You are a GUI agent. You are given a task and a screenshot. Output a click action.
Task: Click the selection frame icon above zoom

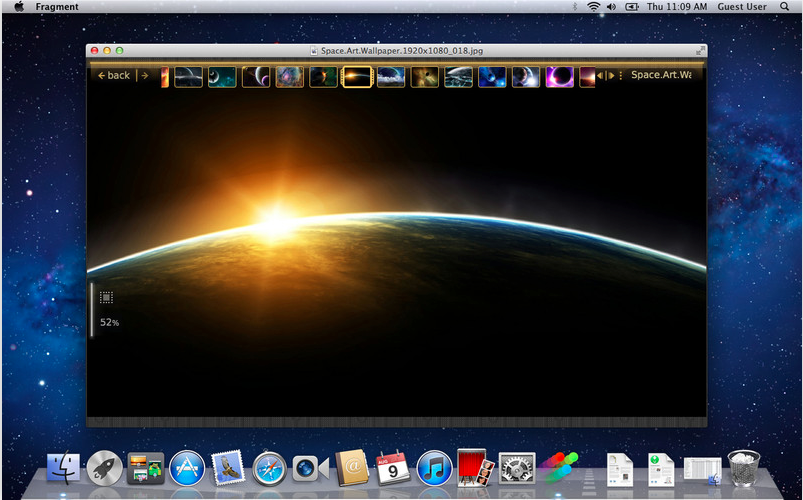106,297
